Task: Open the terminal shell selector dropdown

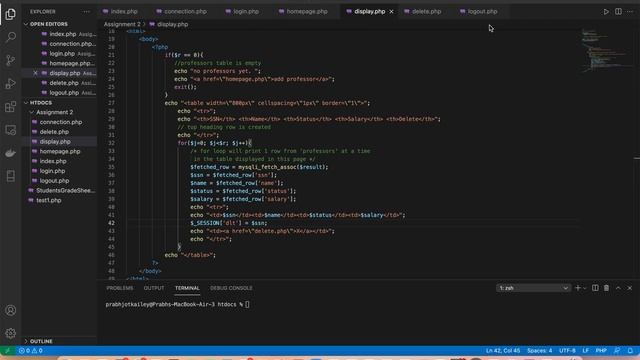Action: pos(533,288)
